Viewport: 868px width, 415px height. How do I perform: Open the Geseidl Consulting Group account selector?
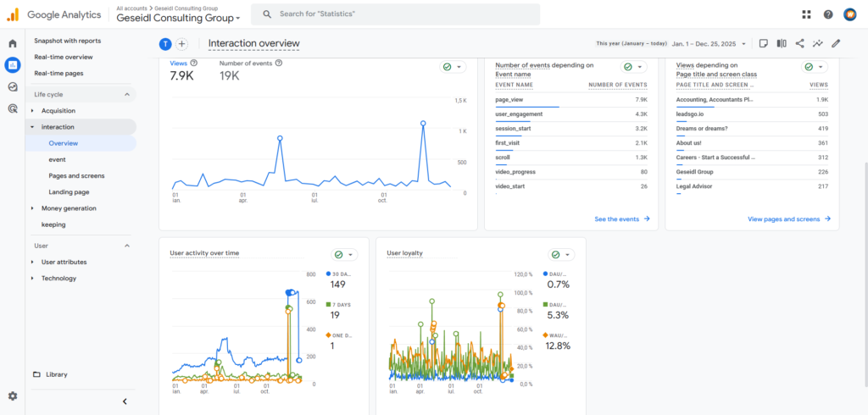pyautogui.click(x=178, y=18)
